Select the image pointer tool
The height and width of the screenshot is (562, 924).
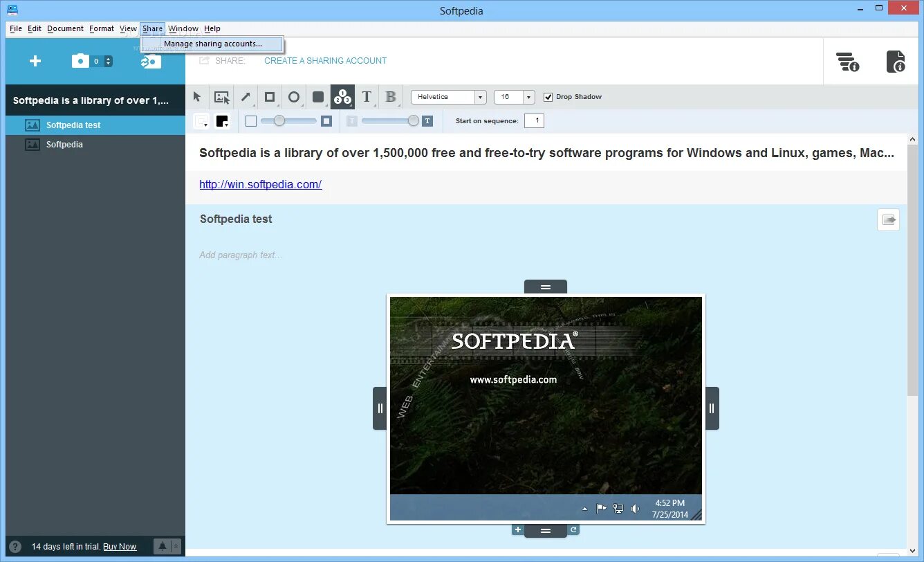[221, 97]
